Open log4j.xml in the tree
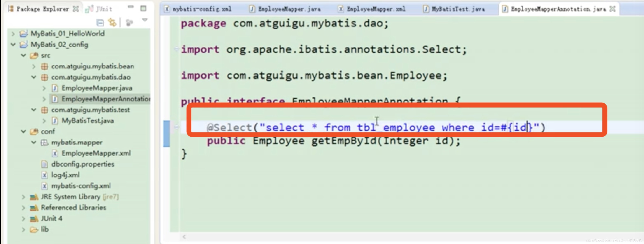The width and height of the screenshot is (644, 244). (65, 175)
